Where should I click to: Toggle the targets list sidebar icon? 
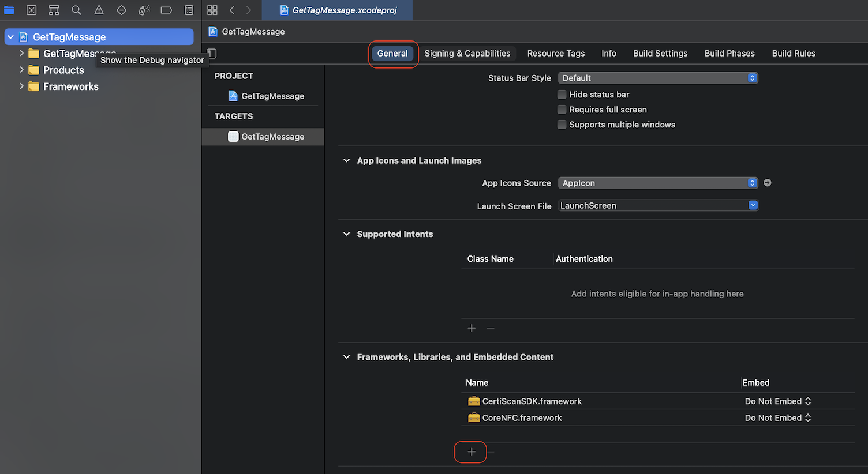[x=212, y=54]
